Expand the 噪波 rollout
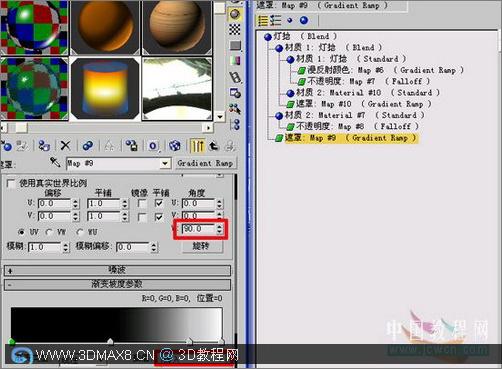Viewport: 502px width, 369px height. (x=117, y=270)
